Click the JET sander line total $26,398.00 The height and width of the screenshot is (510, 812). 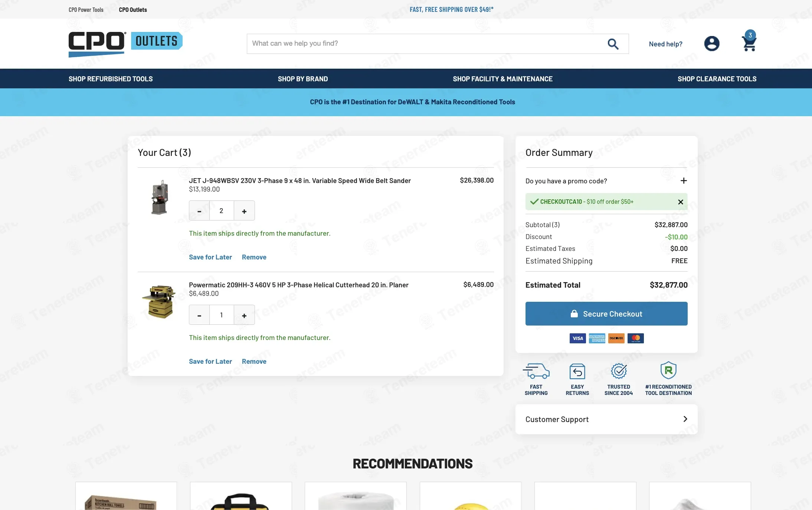click(x=477, y=180)
